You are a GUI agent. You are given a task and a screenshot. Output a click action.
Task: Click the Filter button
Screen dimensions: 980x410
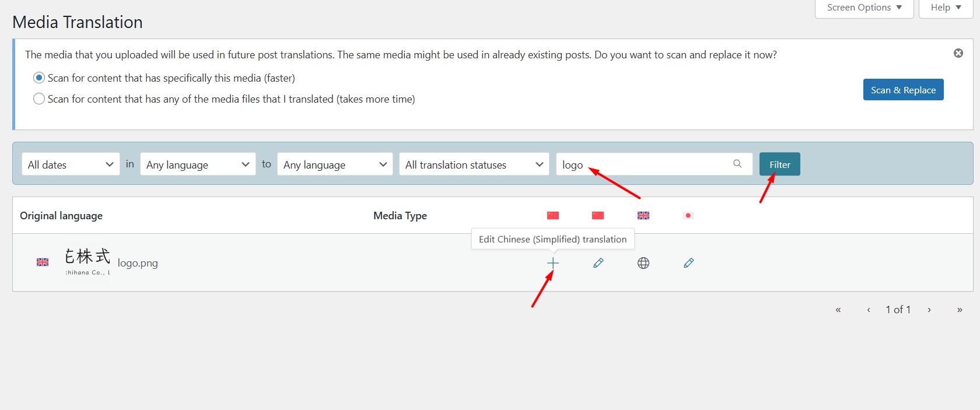(779, 164)
